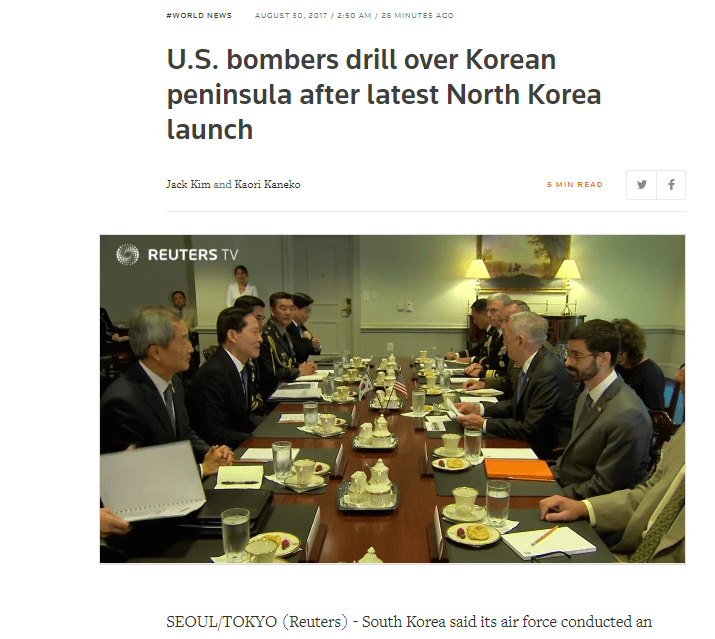Image resolution: width=715 pixels, height=639 pixels.
Task: Share the article on Facebook
Action: pyautogui.click(x=671, y=185)
